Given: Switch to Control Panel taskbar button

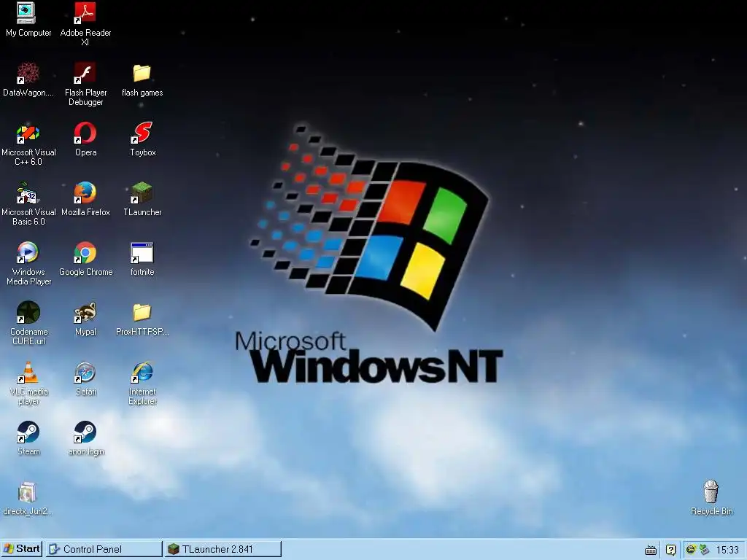Looking at the screenshot, I should pos(104,549).
